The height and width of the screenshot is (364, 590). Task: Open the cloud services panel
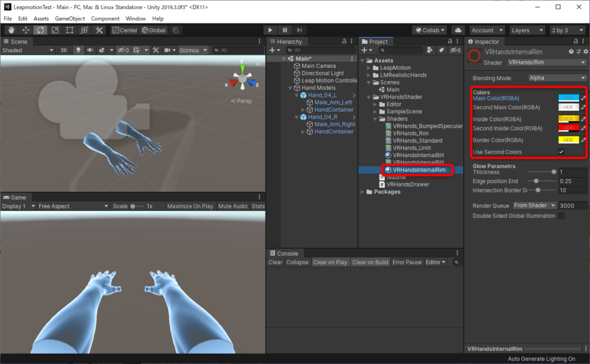coord(458,30)
